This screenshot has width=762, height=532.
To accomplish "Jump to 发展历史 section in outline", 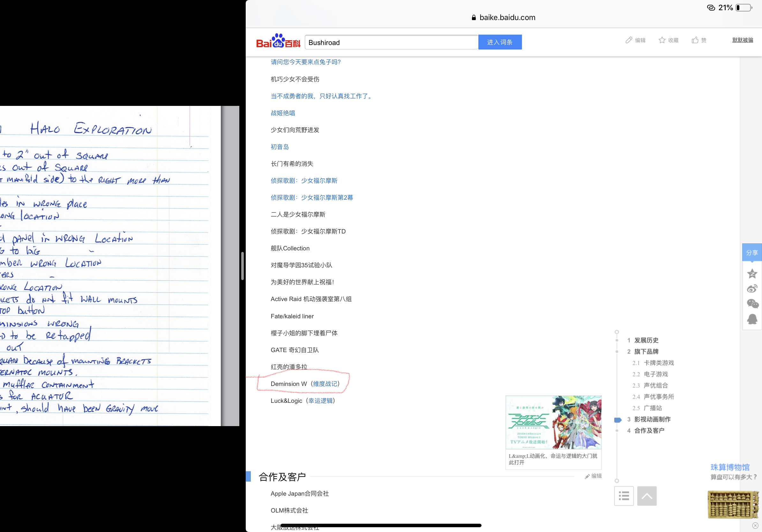I will coord(646,340).
